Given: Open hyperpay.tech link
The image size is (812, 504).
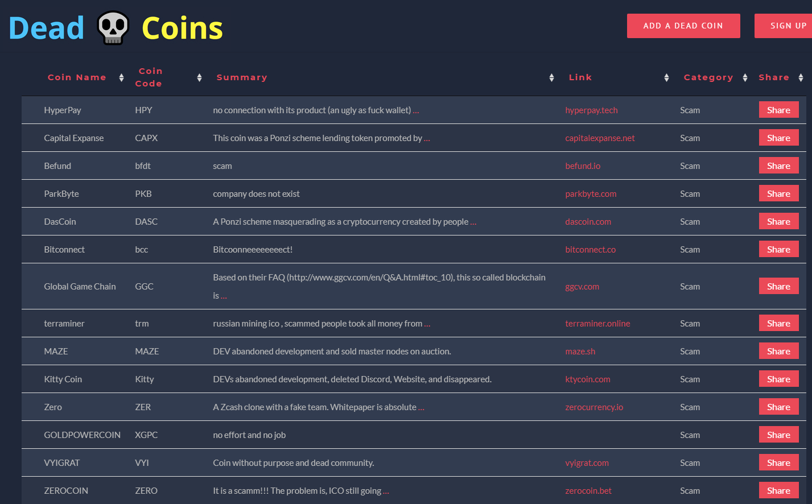Looking at the screenshot, I should tap(591, 110).
